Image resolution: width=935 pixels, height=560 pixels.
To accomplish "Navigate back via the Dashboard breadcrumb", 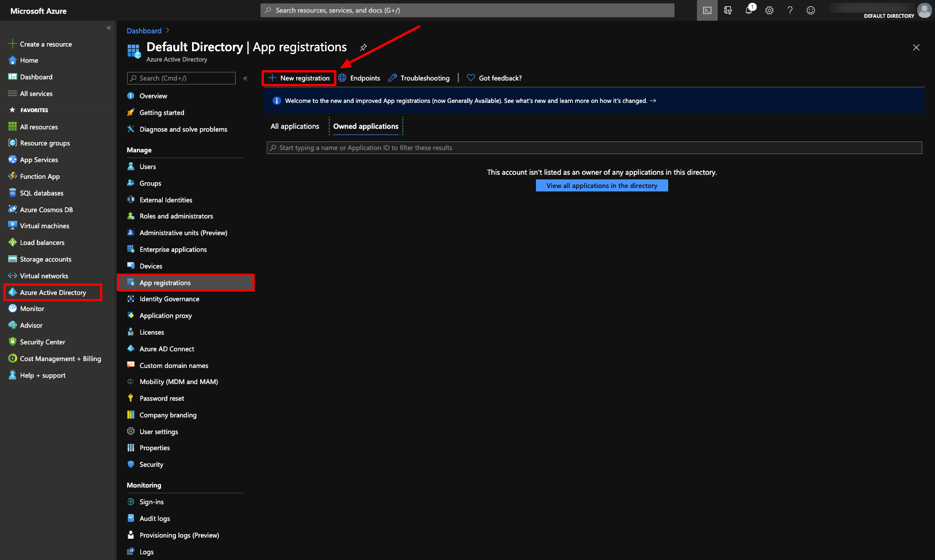I will click(x=144, y=30).
